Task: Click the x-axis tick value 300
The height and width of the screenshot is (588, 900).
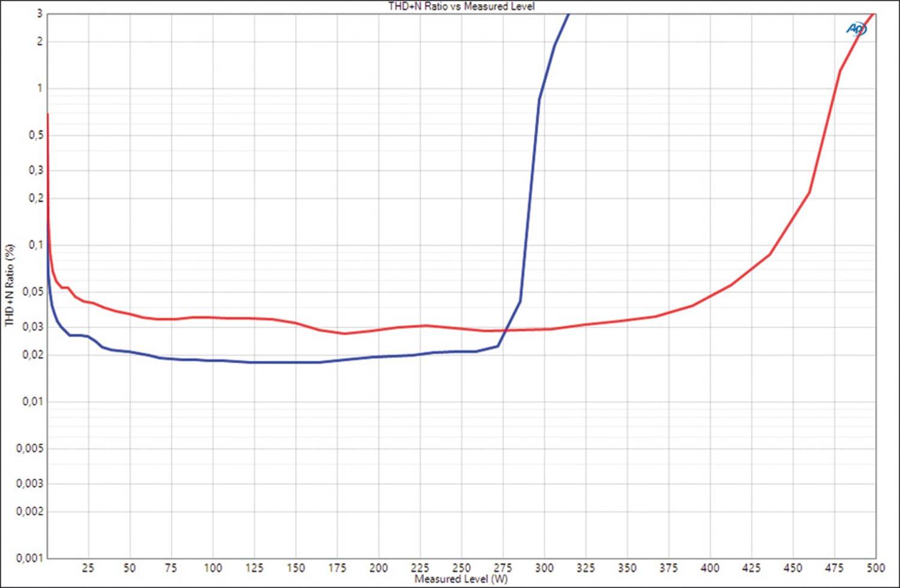Action: 544,568
